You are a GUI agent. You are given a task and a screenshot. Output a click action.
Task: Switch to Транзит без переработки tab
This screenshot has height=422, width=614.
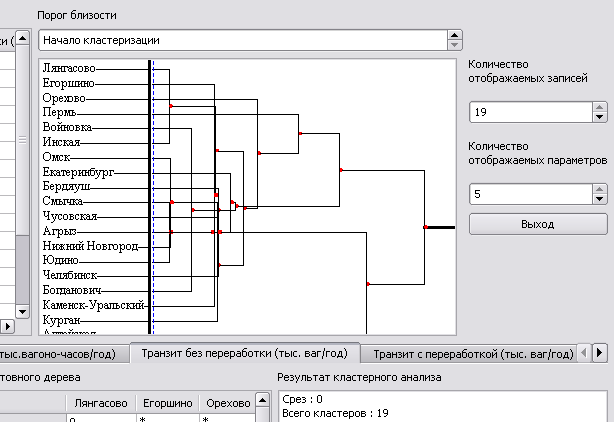244,353
